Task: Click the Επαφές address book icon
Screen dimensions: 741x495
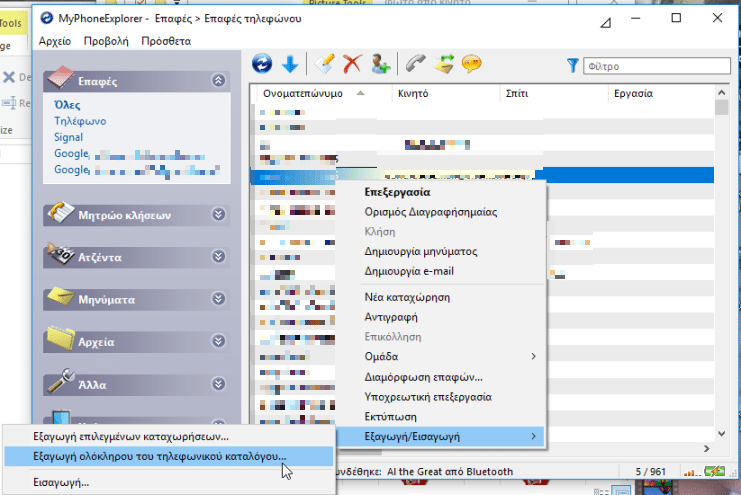Action: [60, 78]
